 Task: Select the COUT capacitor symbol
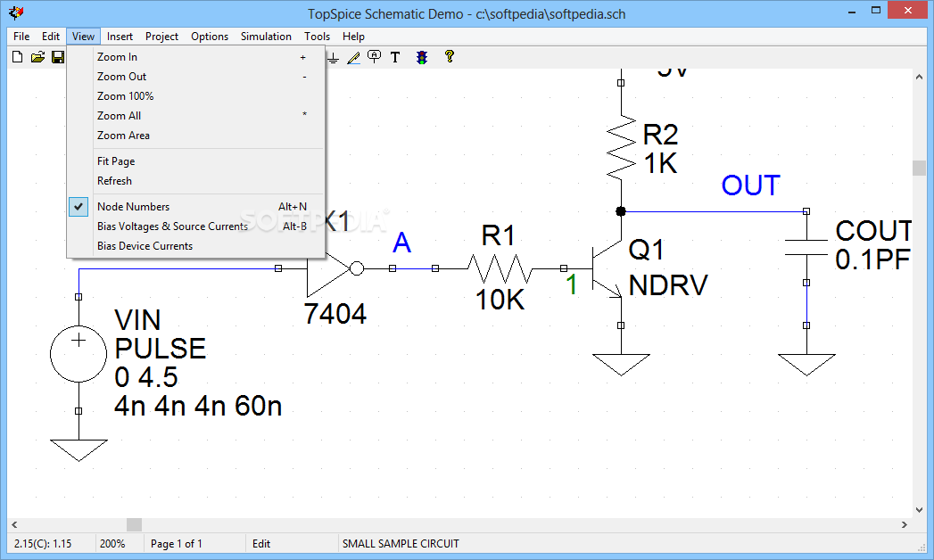coord(806,248)
